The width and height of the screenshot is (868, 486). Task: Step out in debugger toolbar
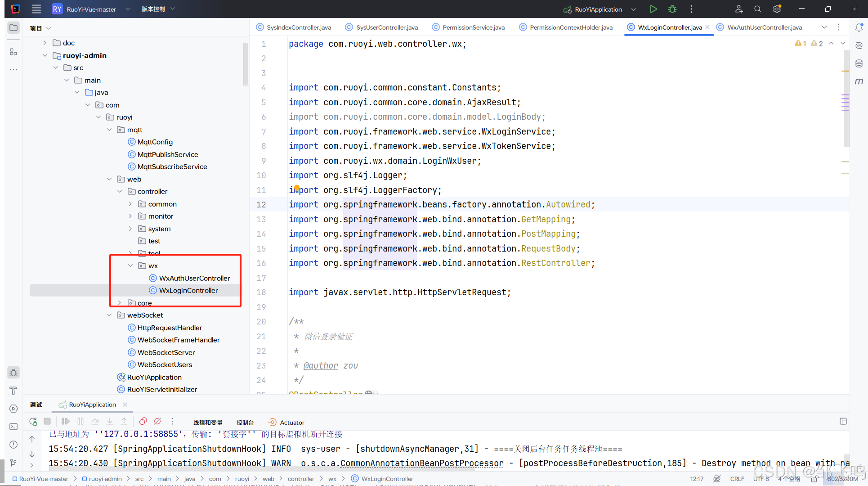(x=124, y=422)
